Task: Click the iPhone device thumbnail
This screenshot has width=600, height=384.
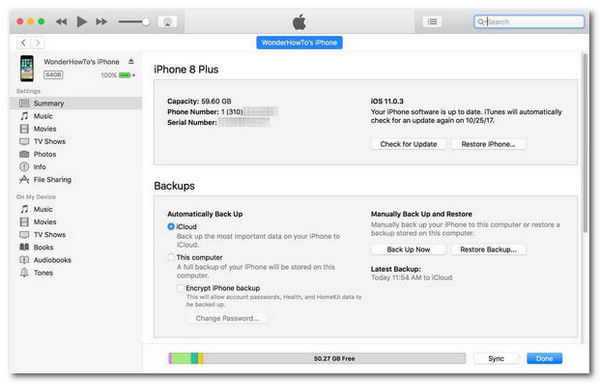Action: click(27, 68)
